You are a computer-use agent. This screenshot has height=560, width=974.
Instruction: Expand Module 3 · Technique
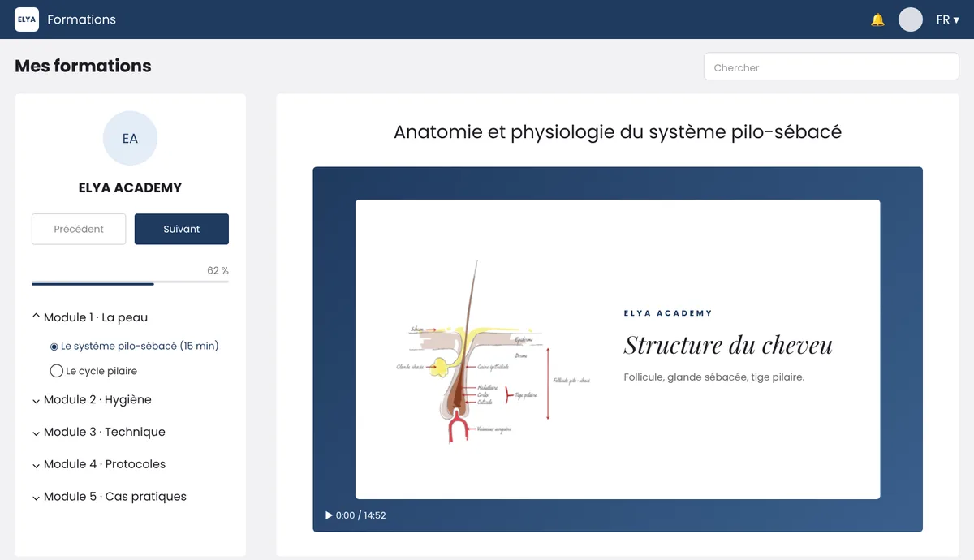pos(98,432)
